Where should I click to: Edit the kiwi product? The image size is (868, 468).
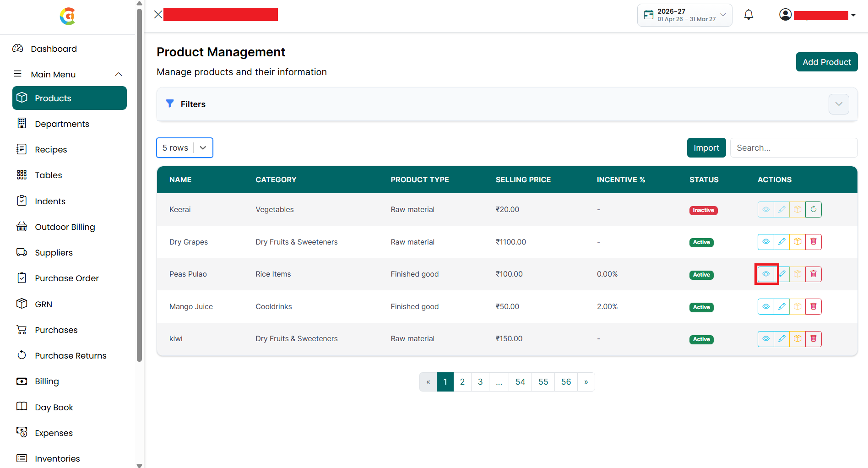(x=781, y=339)
